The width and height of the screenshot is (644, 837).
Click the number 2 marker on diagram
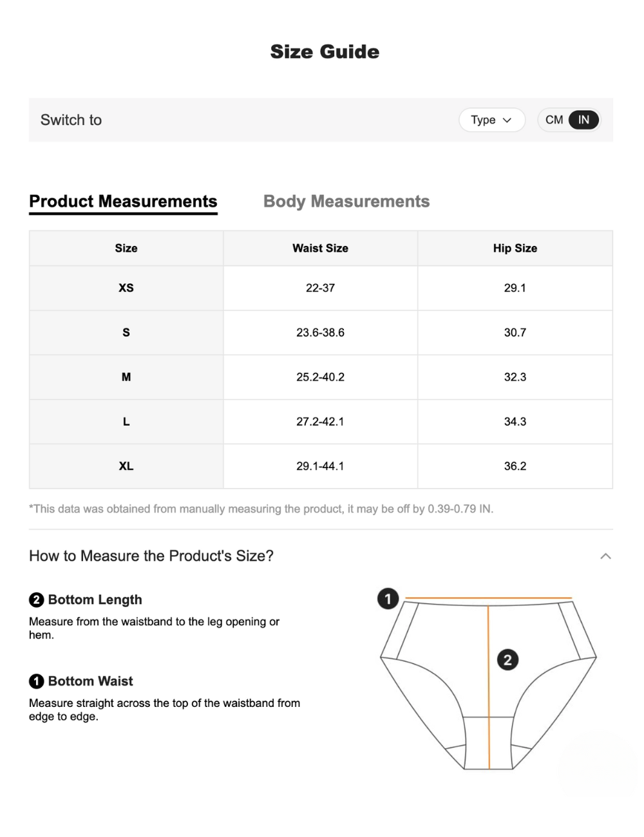[x=507, y=660]
